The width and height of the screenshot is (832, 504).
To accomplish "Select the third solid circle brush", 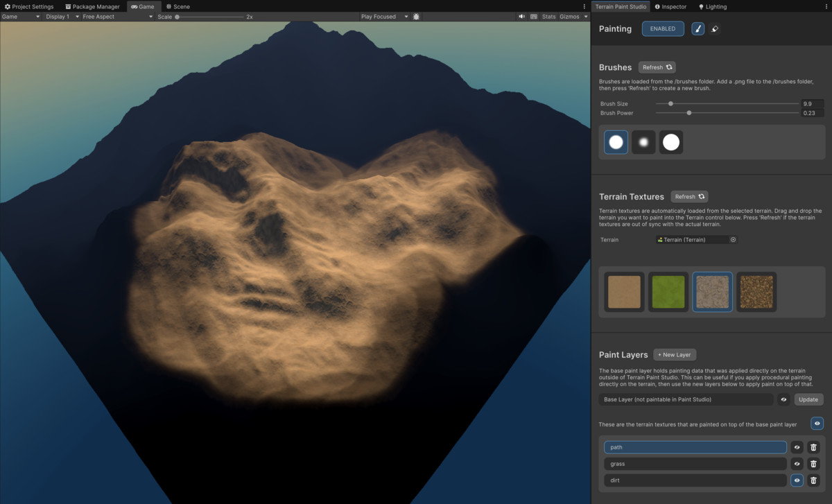I will pos(670,141).
